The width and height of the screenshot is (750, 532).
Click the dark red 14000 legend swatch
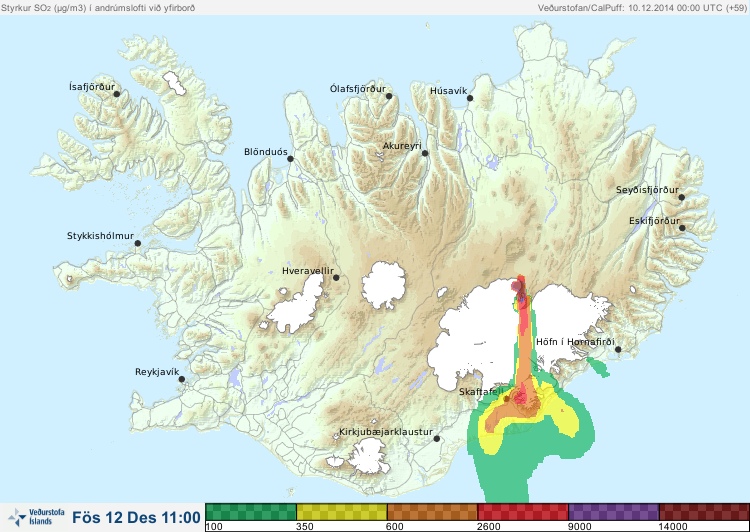click(704, 512)
